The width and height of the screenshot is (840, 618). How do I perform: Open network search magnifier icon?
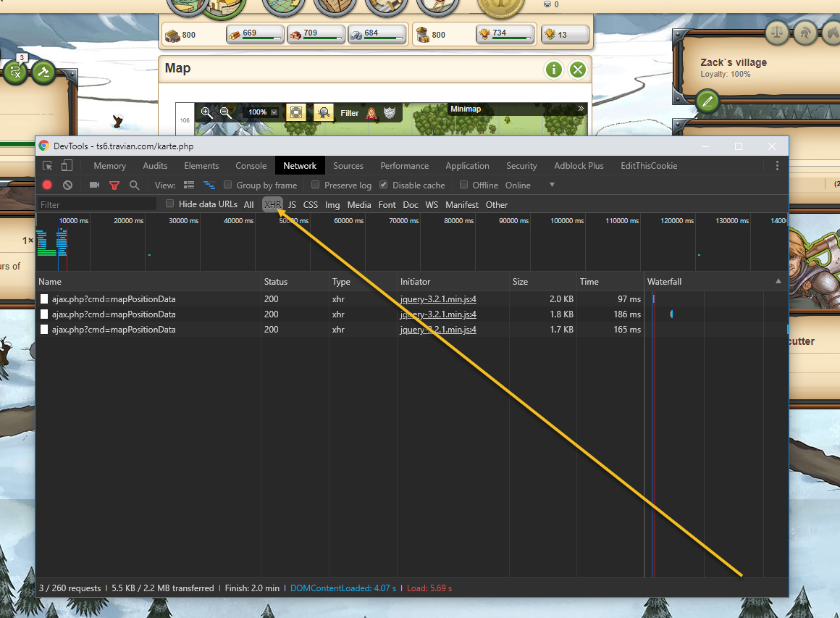click(135, 185)
